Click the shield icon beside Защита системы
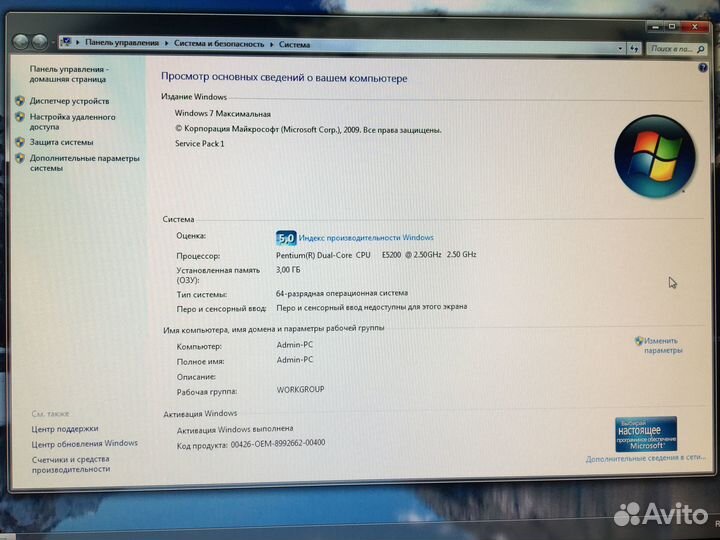720x540 pixels. 20,142
